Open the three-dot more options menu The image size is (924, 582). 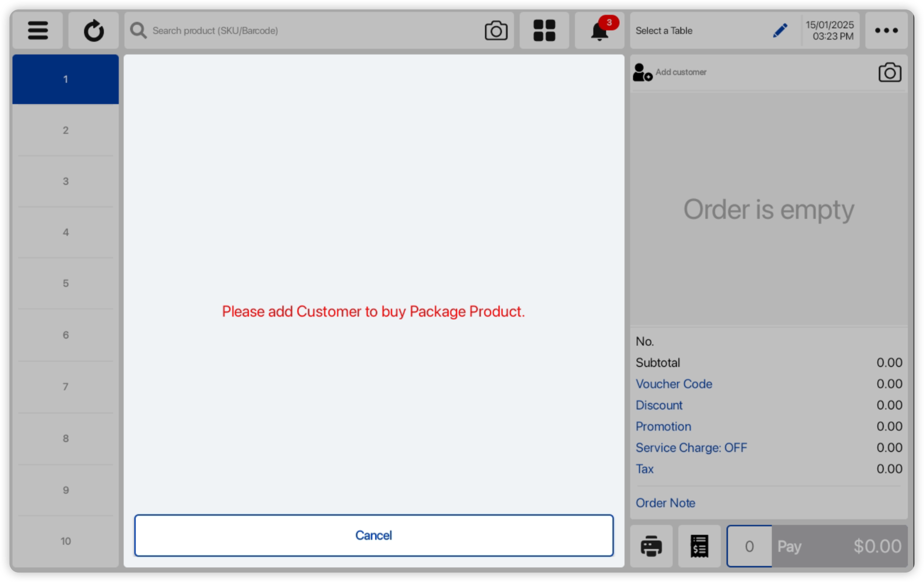pyautogui.click(x=886, y=30)
